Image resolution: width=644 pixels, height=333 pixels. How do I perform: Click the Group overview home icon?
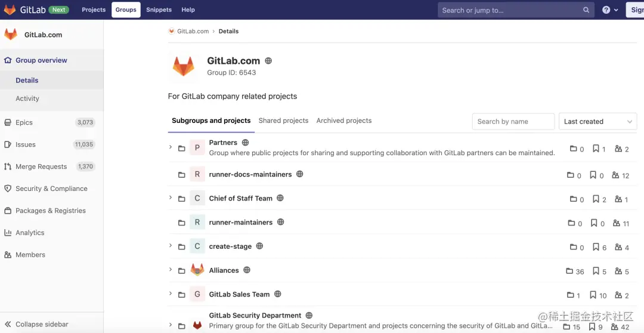pyautogui.click(x=7, y=60)
